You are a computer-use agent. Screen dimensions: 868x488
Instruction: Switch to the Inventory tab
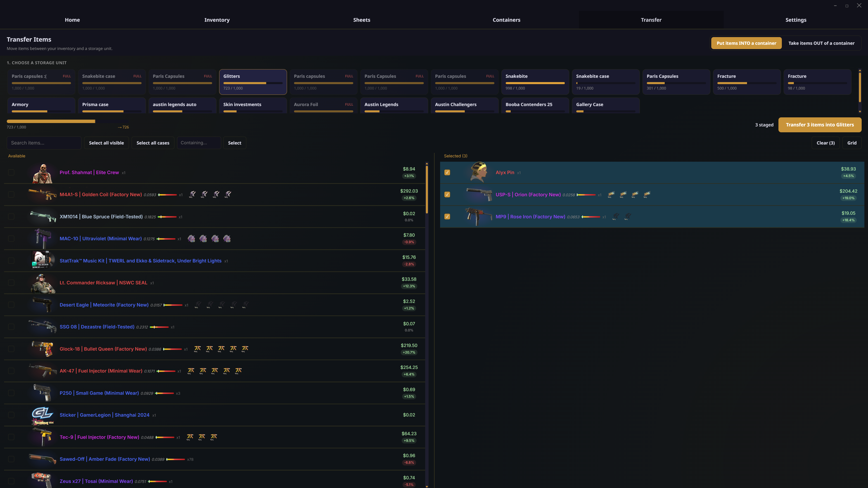[217, 20]
